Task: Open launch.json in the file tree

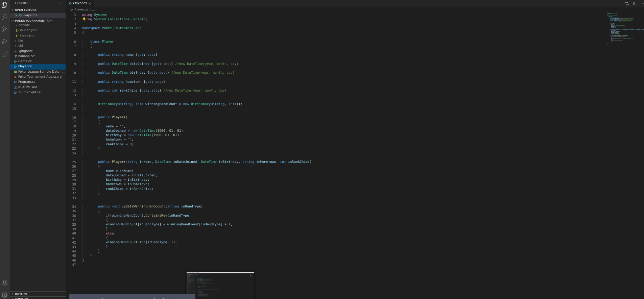Action: click(38, 30)
